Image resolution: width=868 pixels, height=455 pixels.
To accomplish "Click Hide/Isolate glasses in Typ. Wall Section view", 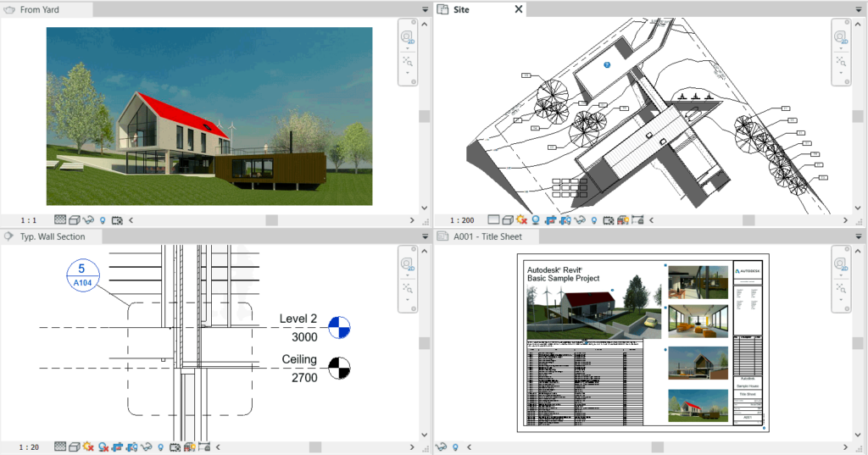I will pos(146,447).
